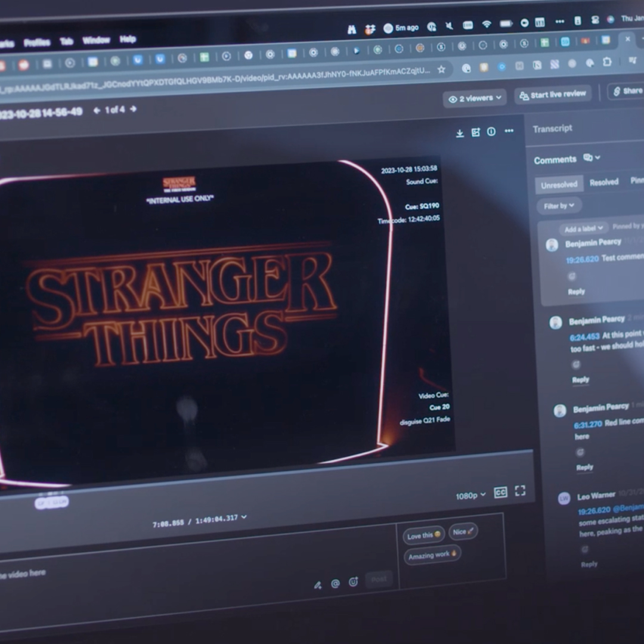Viewport: 644px width, 644px height.
Task: Click the Share button
Action: [x=627, y=91]
